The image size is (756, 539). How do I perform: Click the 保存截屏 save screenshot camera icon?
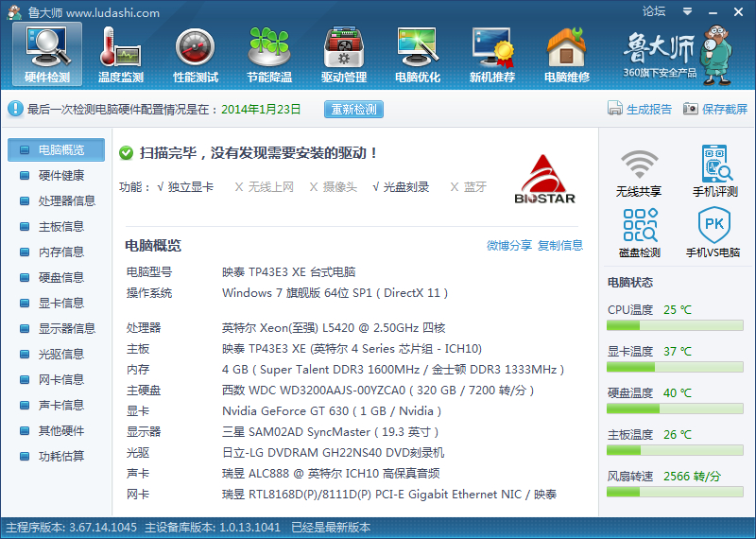pos(691,109)
